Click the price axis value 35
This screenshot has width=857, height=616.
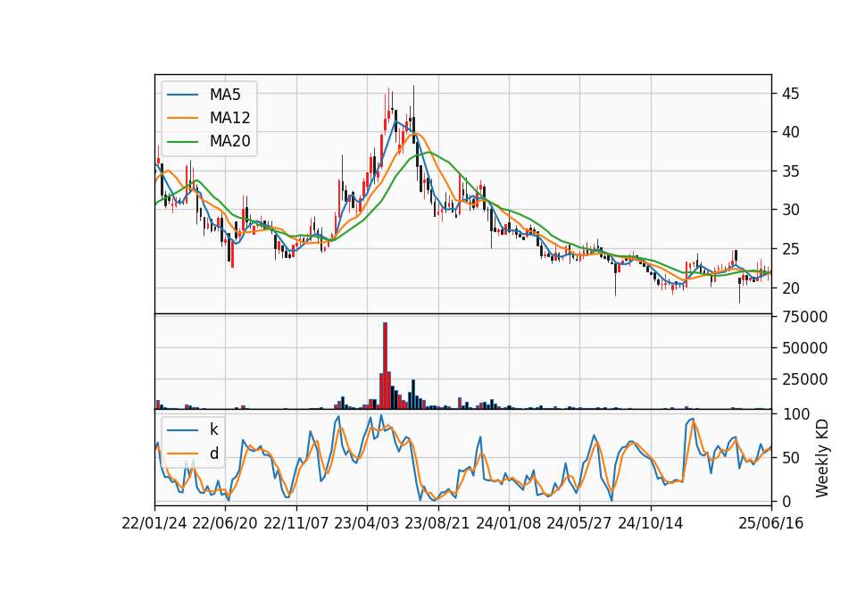tap(790, 171)
